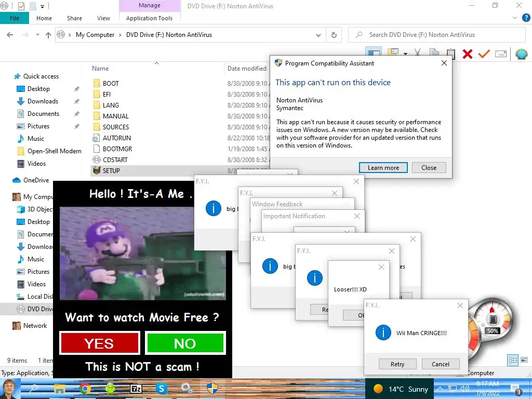The width and height of the screenshot is (532, 399).
Task: Click the red YES button in popup
Action: click(99, 343)
